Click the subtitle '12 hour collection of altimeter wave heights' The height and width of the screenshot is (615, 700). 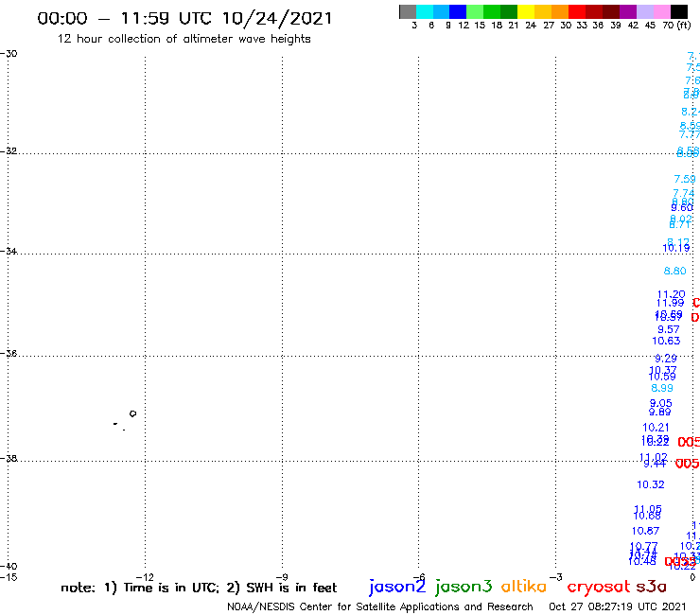pyautogui.click(x=184, y=39)
